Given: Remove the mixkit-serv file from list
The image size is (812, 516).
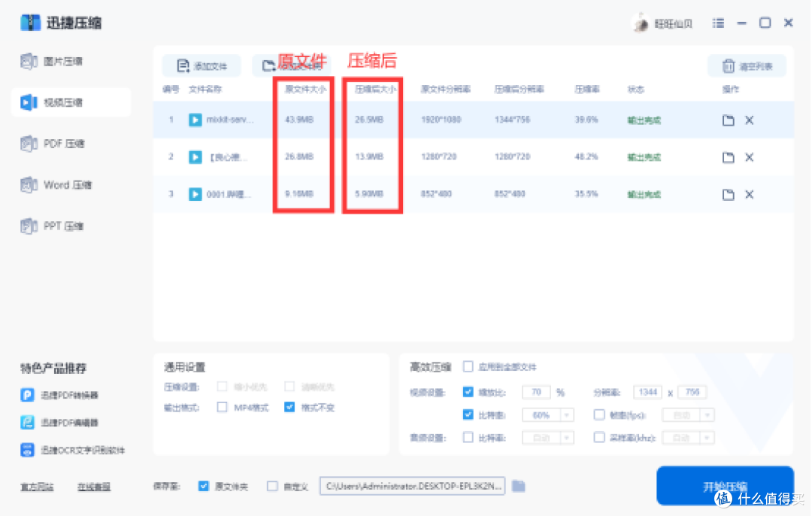Looking at the screenshot, I should click(x=749, y=120).
